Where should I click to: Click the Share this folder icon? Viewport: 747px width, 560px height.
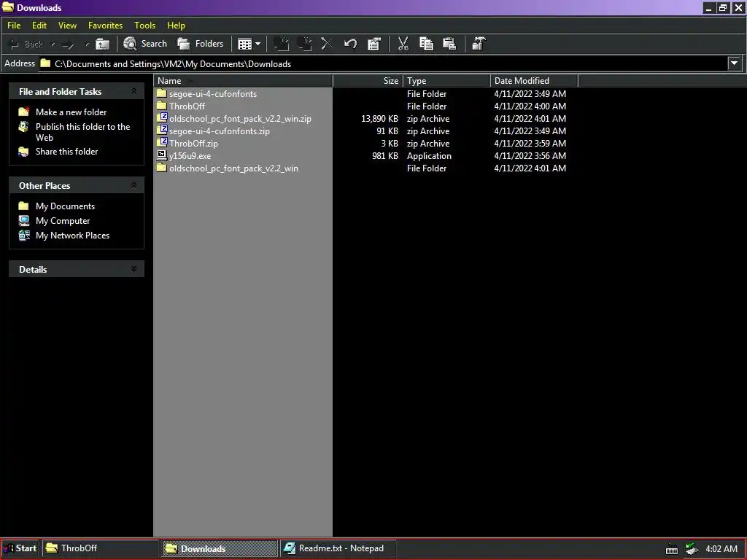[x=24, y=152]
